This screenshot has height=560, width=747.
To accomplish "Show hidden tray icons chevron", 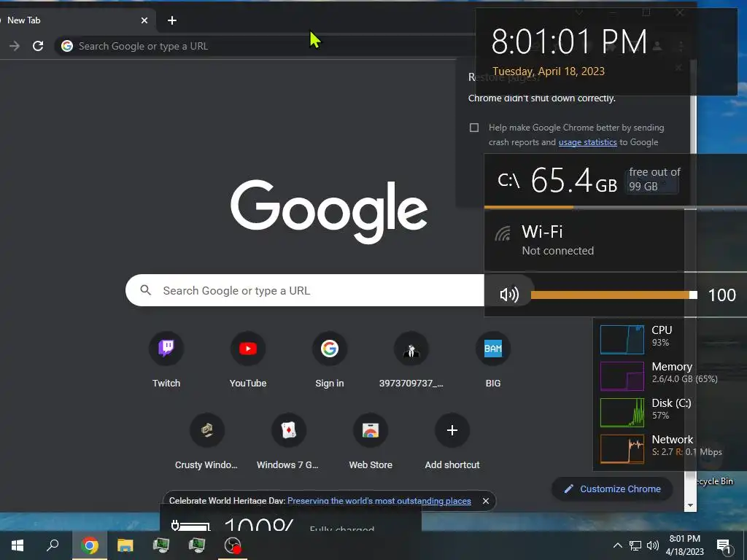I will click(x=617, y=545).
